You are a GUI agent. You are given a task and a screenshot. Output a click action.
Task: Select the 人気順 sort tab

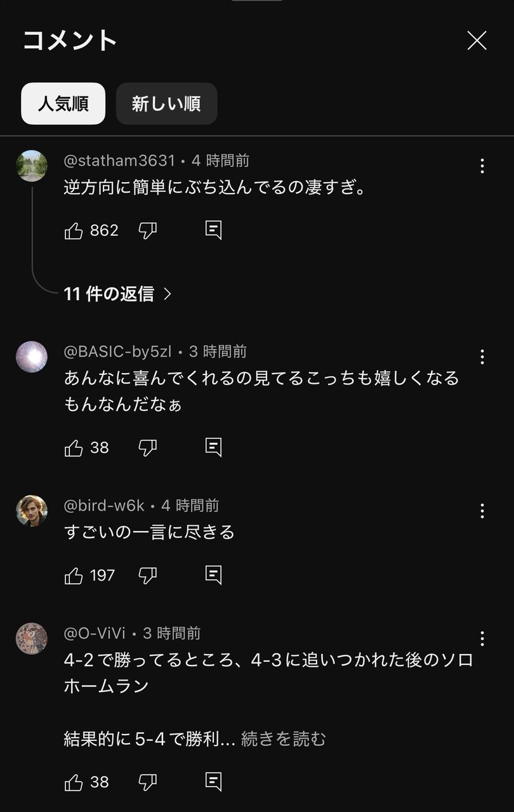(x=63, y=103)
